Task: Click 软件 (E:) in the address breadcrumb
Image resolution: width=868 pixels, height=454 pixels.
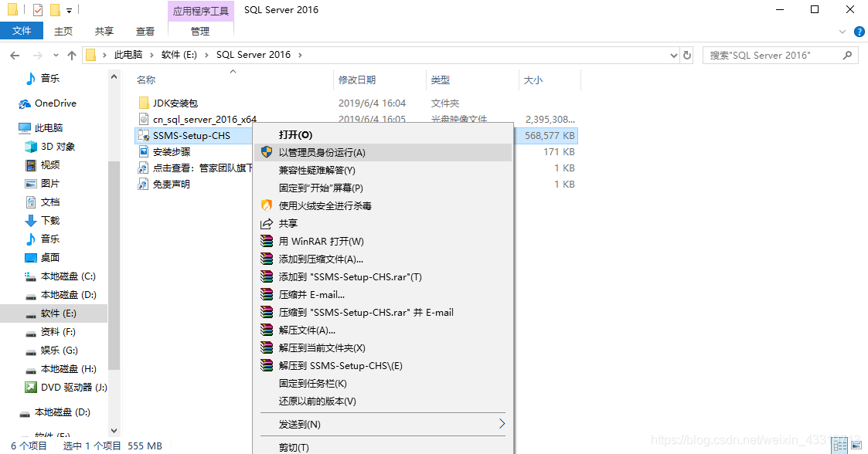Action: click(179, 55)
